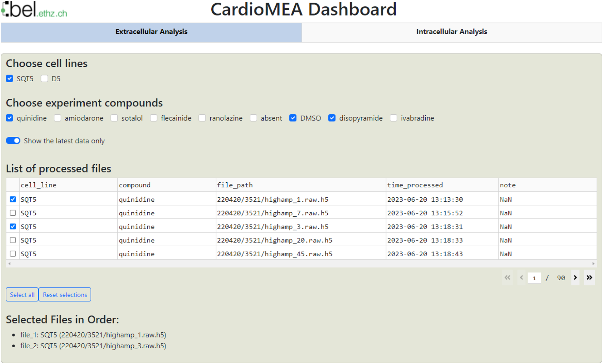Go to the previous page of files

(x=521, y=278)
